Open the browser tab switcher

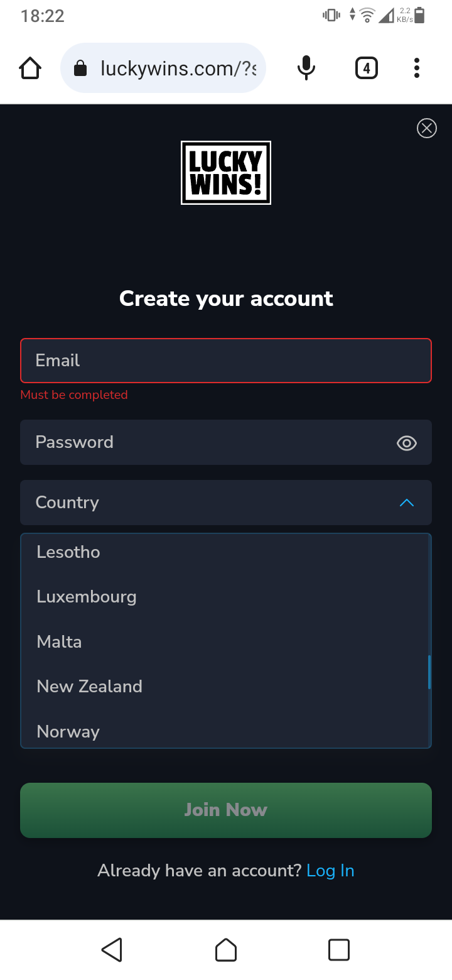(367, 68)
